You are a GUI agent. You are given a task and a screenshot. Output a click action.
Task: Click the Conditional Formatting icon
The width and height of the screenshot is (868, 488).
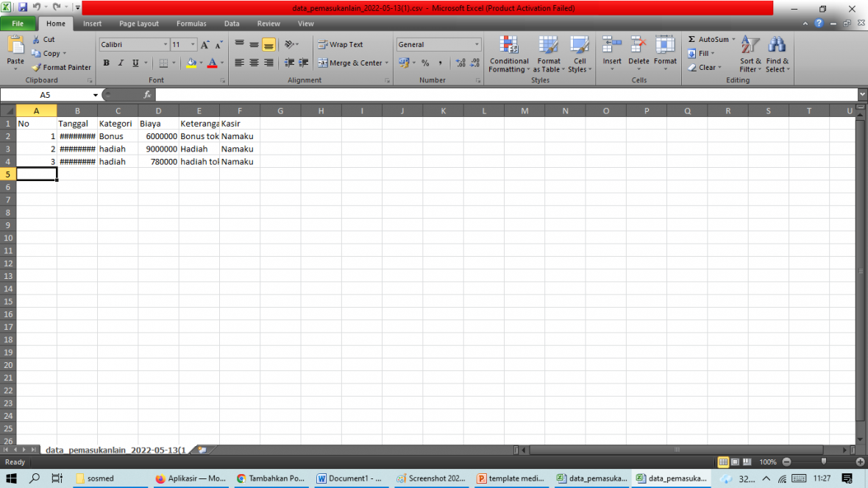(508, 45)
